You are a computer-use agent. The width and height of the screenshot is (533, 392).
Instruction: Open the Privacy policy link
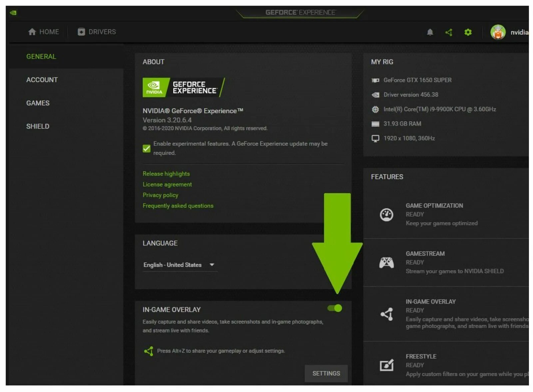pyautogui.click(x=161, y=195)
